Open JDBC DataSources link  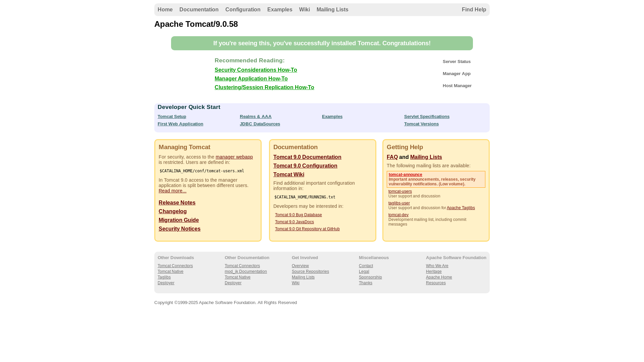click(x=260, y=124)
